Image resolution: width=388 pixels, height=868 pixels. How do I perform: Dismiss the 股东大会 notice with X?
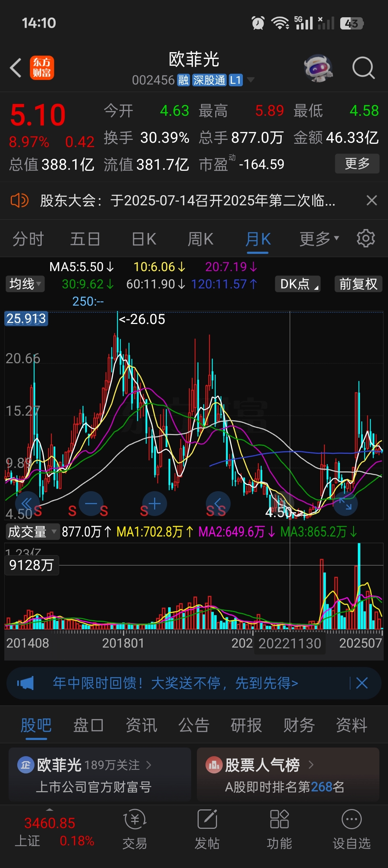[371, 200]
